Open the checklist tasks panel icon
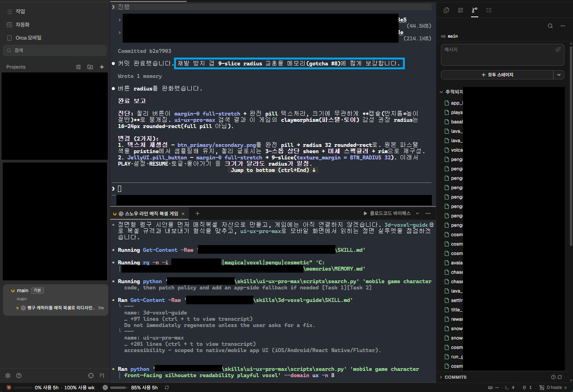This screenshot has width=573, height=392. coord(489,10)
